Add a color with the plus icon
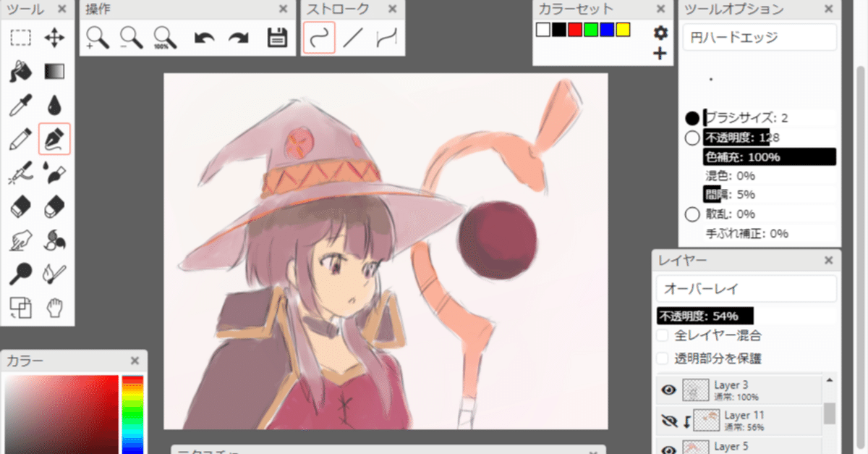The width and height of the screenshot is (868, 454). pyautogui.click(x=660, y=54)
